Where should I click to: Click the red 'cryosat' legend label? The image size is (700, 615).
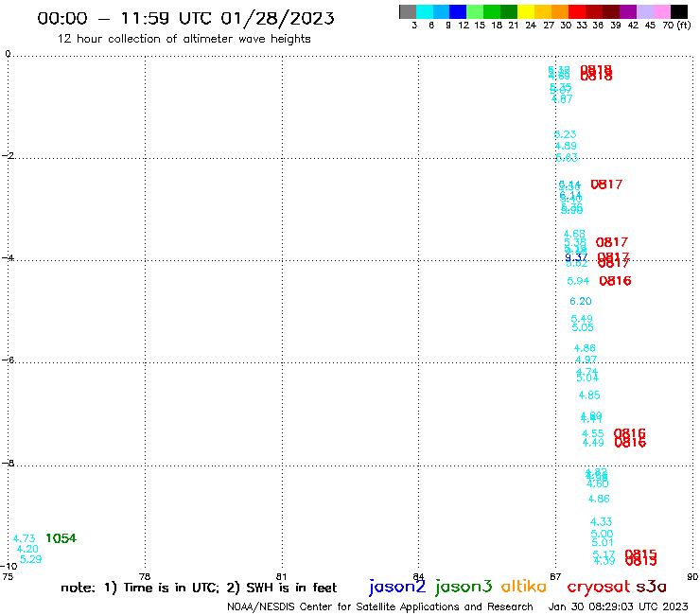599,588
